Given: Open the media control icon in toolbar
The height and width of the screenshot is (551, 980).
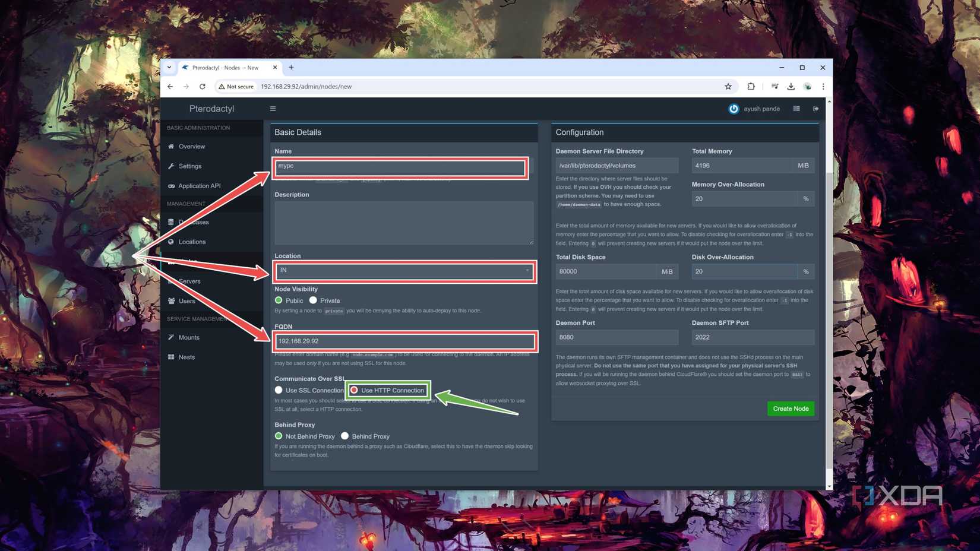Looking at the screenshot, I should click(x=774, y=87).
